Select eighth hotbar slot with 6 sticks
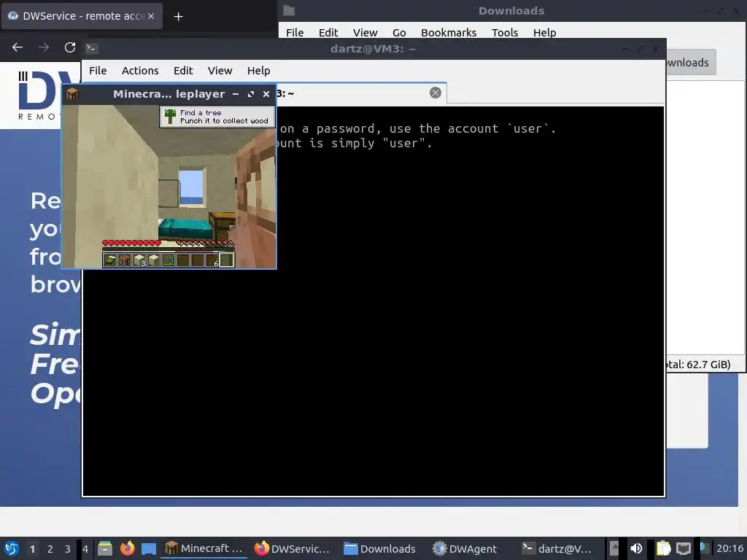The width and height of the screenshot is (747, 560). tap(212, 260)
